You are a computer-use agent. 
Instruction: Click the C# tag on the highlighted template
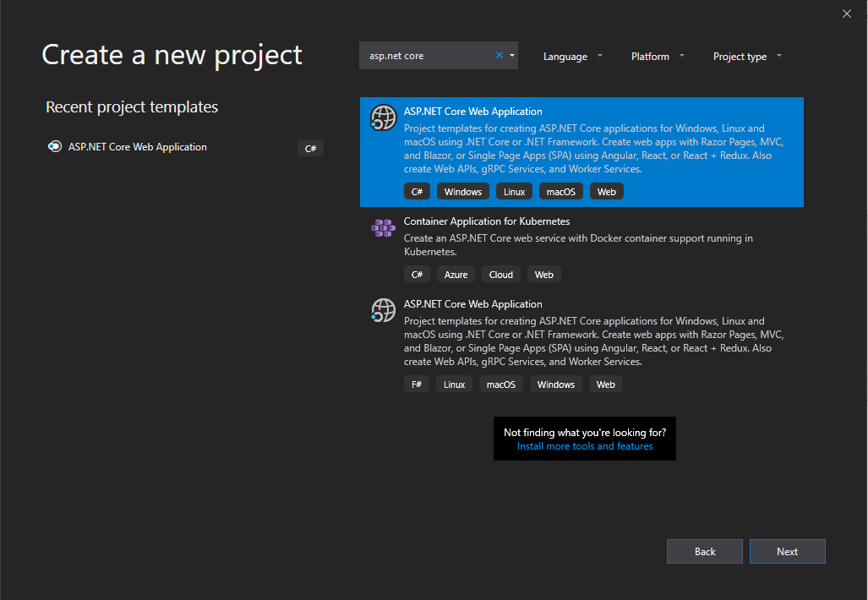416,191
